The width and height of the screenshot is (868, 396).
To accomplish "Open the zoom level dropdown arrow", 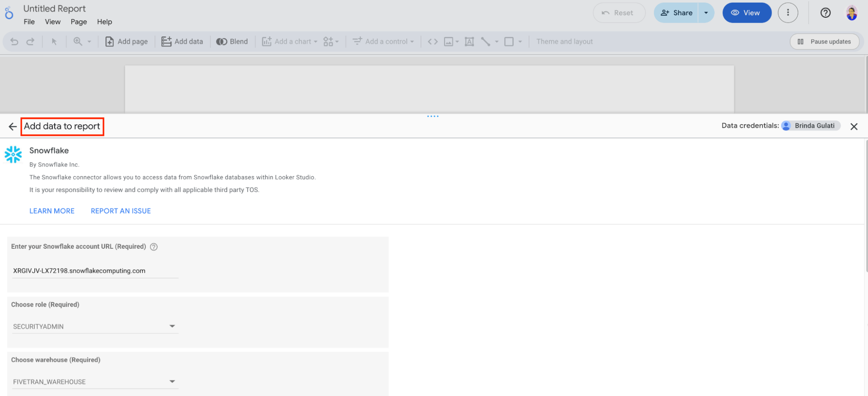I will point(89,42).
